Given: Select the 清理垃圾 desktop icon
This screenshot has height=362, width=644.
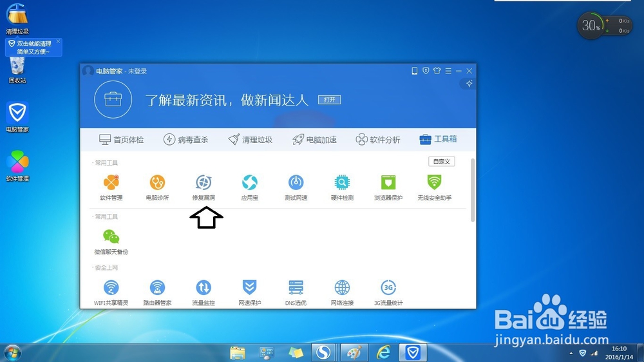Looking at the screenshot, I should point(17,19).
